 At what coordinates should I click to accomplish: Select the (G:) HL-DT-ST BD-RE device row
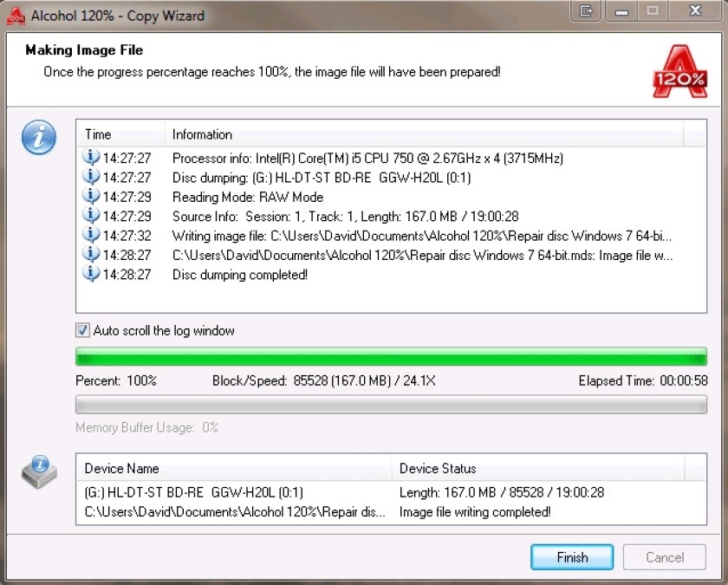click(x=391, y=492)
